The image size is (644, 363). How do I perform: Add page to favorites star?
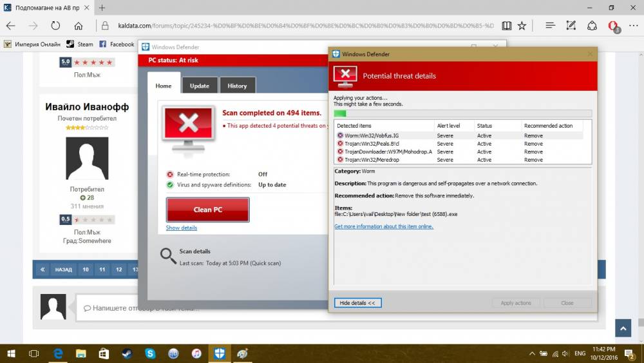coord(522,26)
